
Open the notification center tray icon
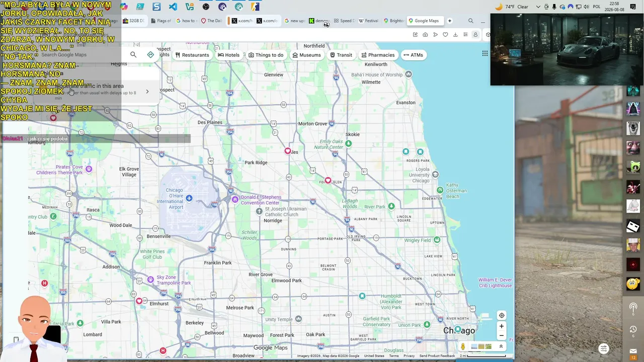(633, 7)
